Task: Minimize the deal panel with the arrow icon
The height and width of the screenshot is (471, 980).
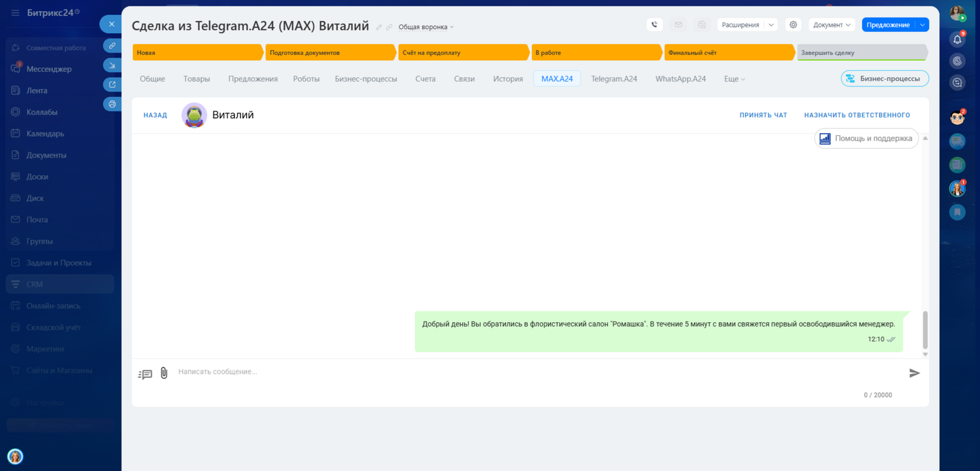Action: (112, 65)
